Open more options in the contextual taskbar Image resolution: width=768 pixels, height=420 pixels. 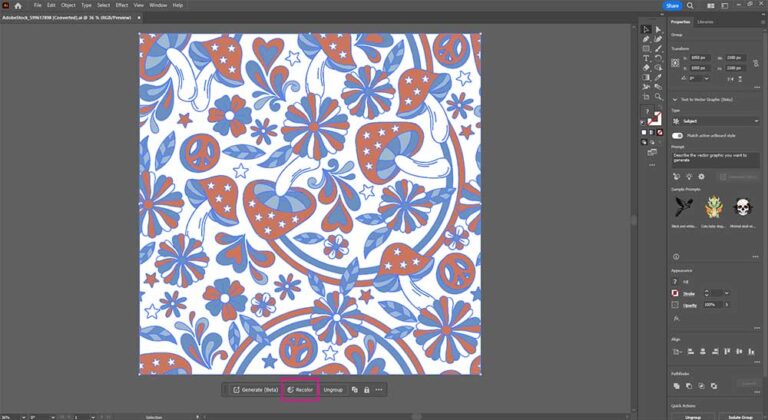click(x=379, y=389)
